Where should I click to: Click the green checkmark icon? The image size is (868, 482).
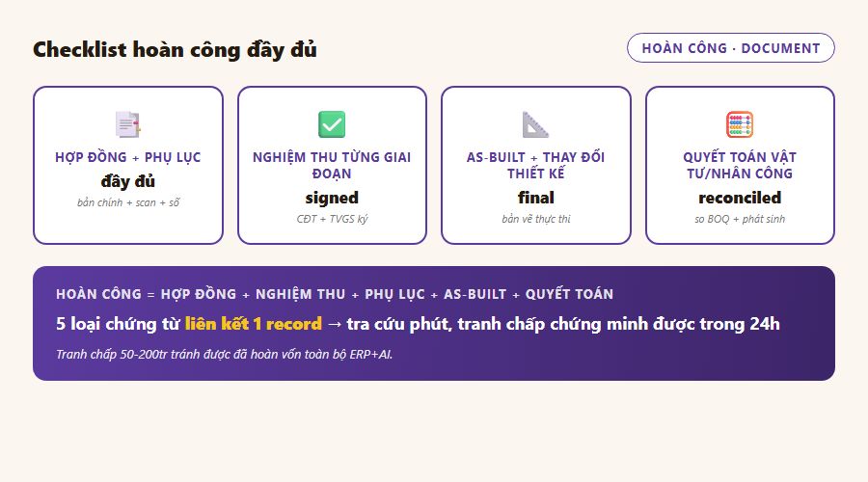pyautogui.click(x=332, y=124)
